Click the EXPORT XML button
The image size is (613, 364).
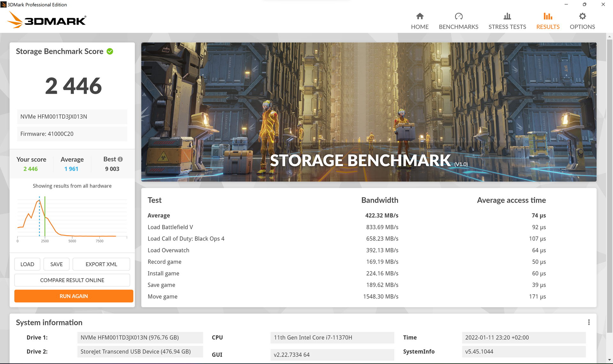click(x=102, y=264)
